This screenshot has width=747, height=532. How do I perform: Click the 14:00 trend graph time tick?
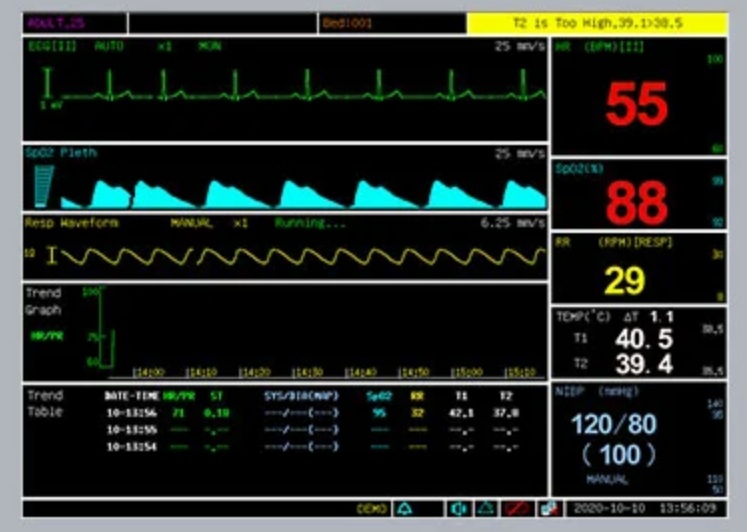[x=149, y=371]
